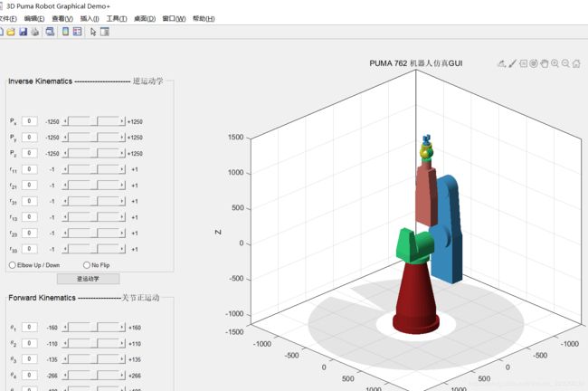
Task: Click the Pz slider left arrow
Action: (65, 153)
